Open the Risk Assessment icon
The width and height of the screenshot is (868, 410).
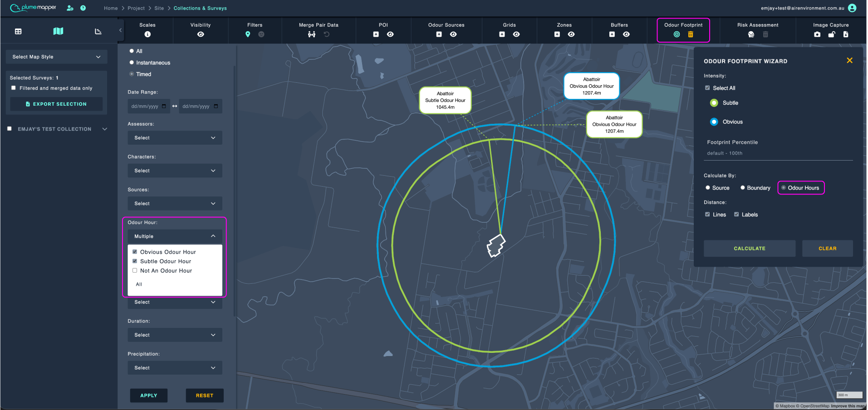(751, 34)
